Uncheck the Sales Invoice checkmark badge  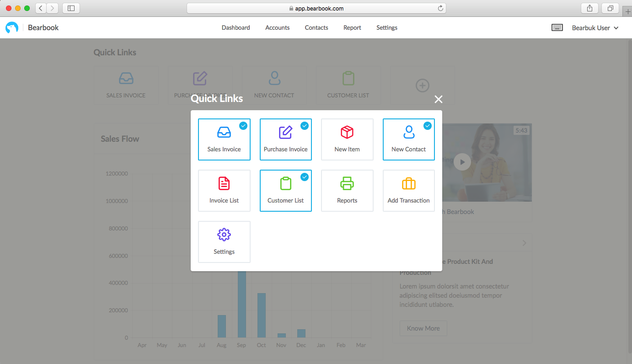click(x=243, y=126)
